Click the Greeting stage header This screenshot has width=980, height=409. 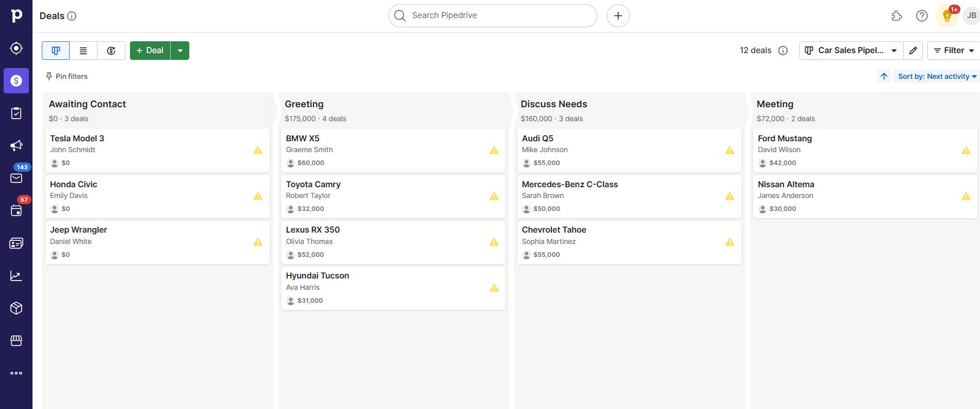[304, 104]
